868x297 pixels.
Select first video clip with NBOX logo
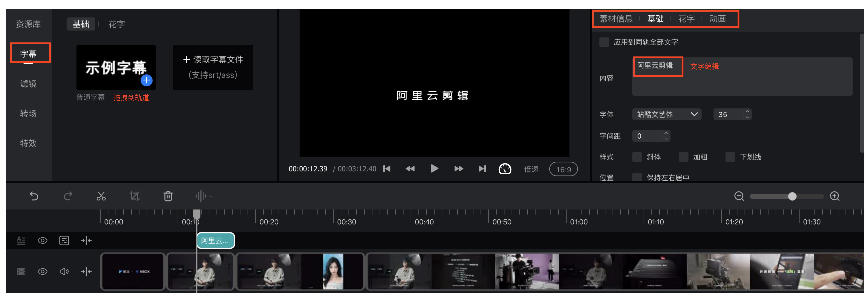click(x=132, y=271)
